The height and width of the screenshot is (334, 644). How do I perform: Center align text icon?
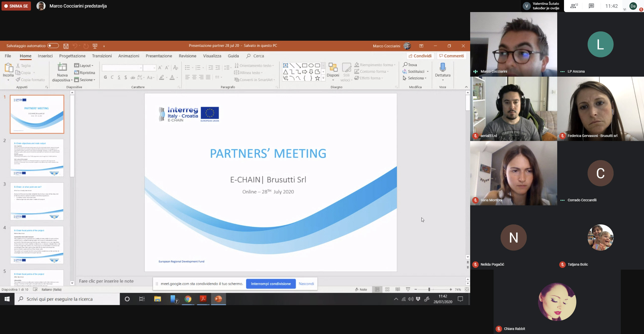point(194,77)
